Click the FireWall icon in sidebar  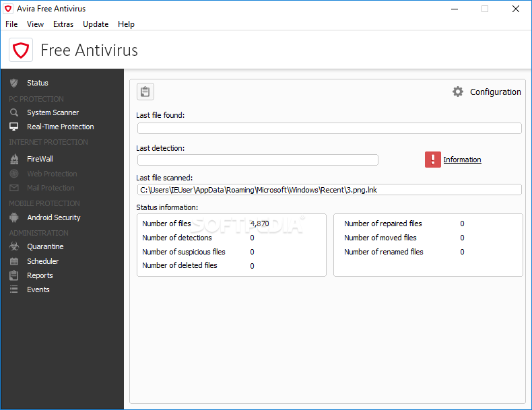tap(14, 159)
